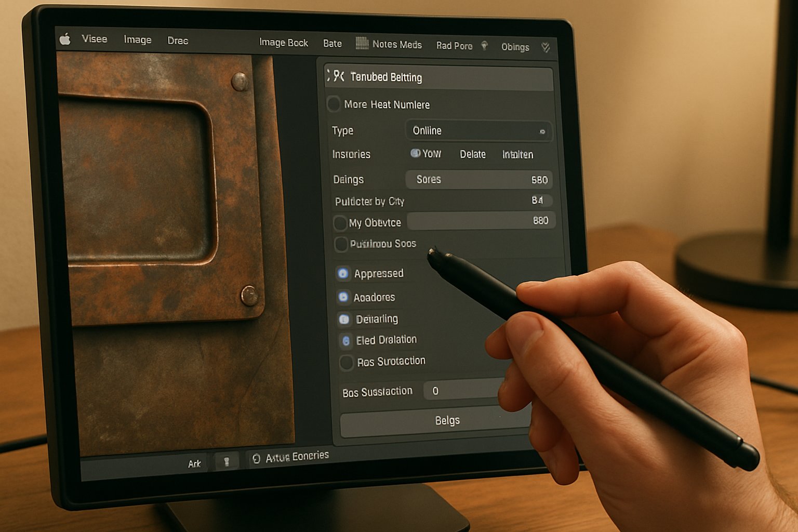Viewport: 798px width, 532px height.
Task: Click the Delate action in Instories row
Action: point(472,154)
